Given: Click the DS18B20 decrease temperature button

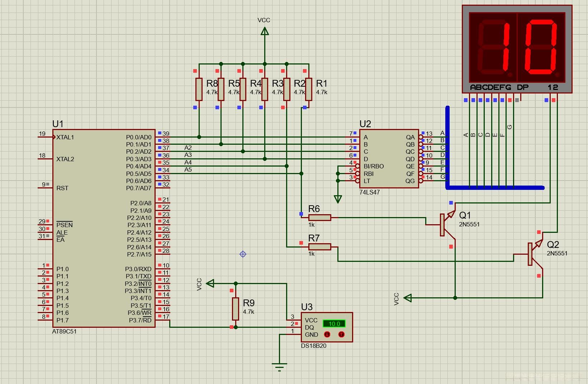Looking at the screenshot, I should pyautogui.click(x=327, y=334).
